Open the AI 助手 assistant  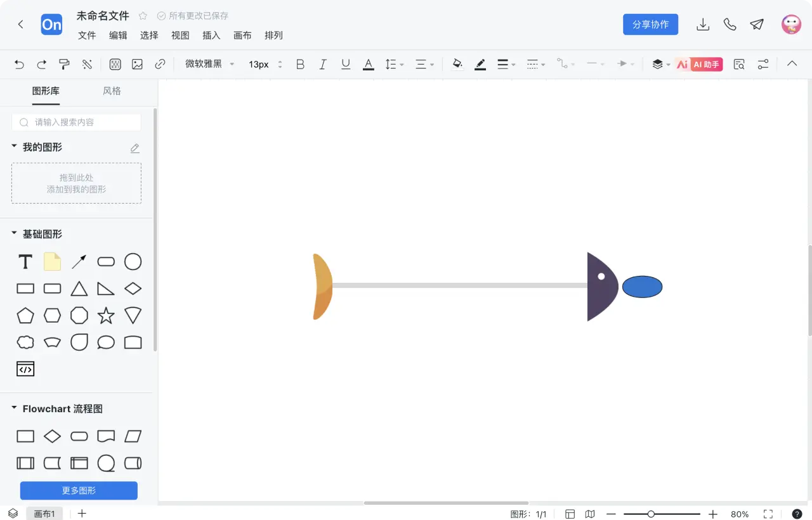pyautogui.click(x=699, y=64)
